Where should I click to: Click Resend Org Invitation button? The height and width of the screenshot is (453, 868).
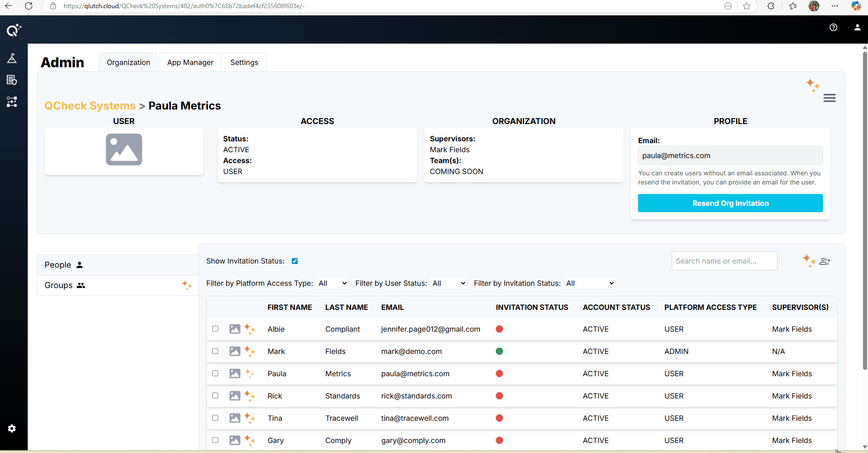730,203
